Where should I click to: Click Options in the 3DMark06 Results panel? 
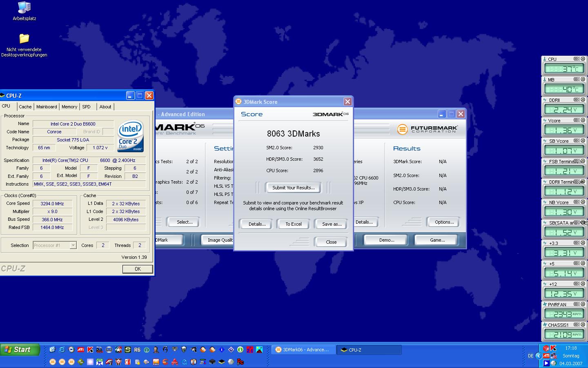(x=444, y=222)
